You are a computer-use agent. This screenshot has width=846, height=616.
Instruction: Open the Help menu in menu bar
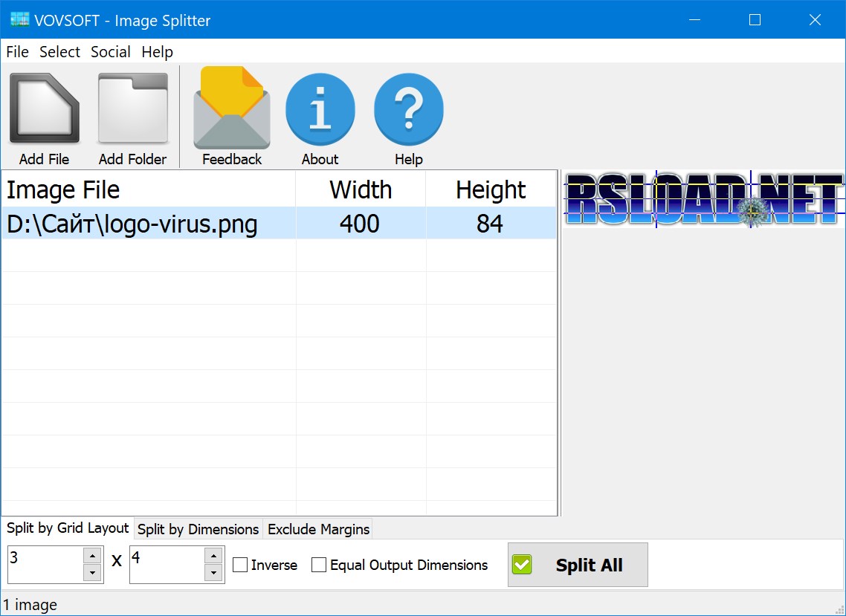point(157,52)
